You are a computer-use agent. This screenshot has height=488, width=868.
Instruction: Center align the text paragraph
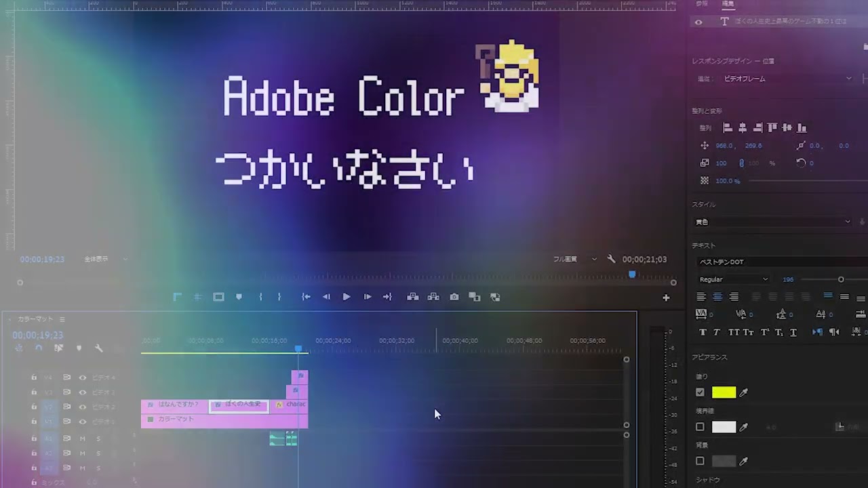click(x=717, y=297)
